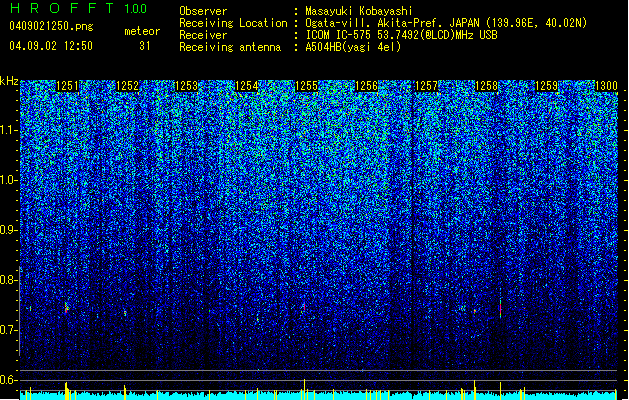Click the 1256 time marker
This screenshot has height=400, width=629.
click(366, 86)
